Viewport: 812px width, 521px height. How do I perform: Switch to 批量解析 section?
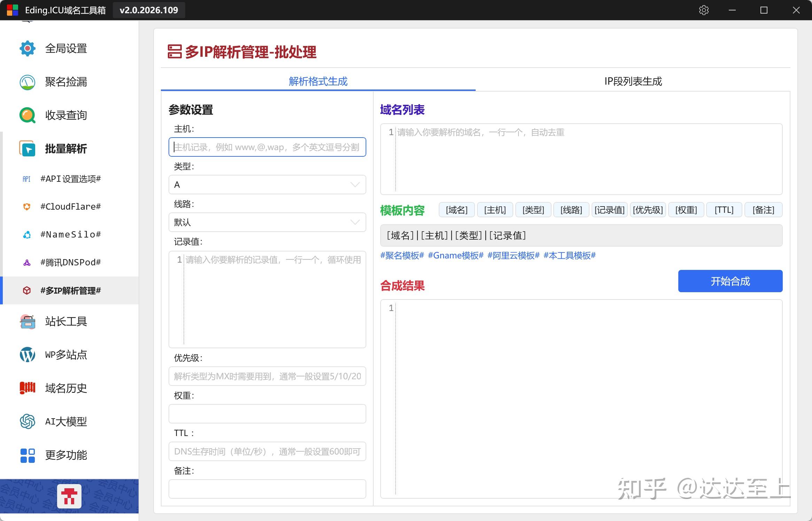point(66,149)
